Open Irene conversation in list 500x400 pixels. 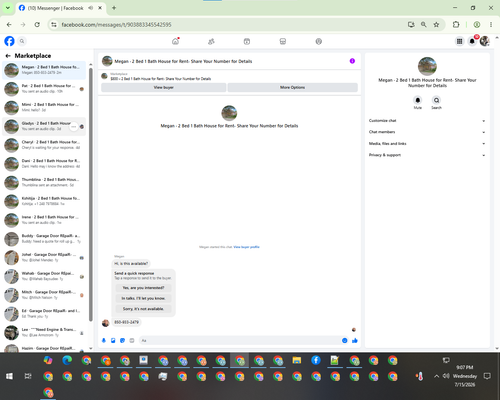pyautogui.click(x=44, y=220)
